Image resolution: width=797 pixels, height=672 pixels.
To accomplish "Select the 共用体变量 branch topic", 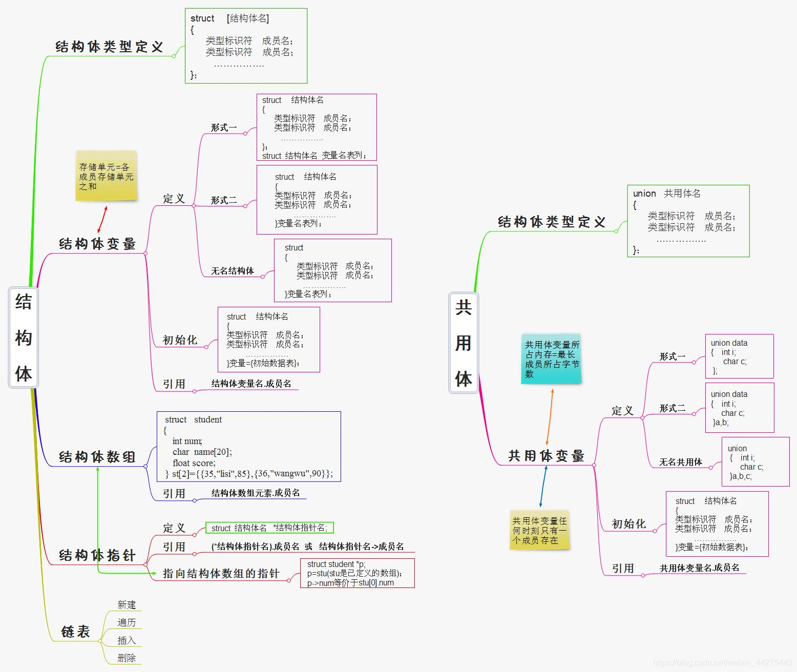I will click(x=547, y=456).
